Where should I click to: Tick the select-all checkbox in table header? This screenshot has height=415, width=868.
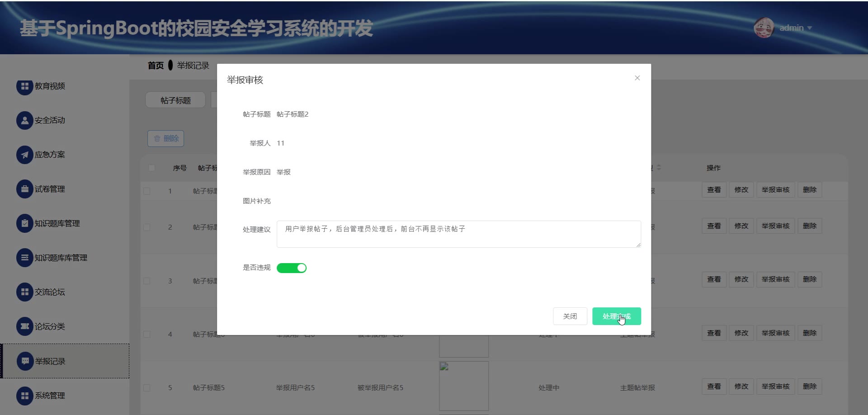(x=152, y=168)
